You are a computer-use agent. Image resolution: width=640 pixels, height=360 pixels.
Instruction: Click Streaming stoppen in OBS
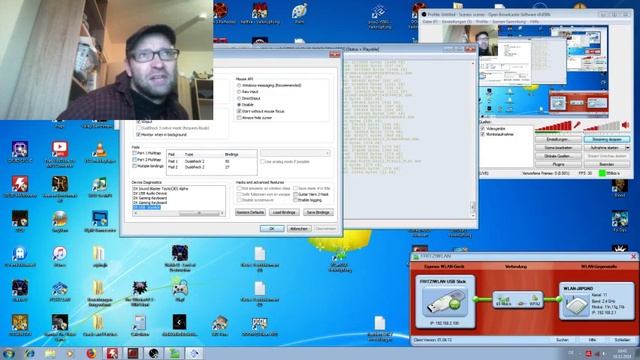607,140
